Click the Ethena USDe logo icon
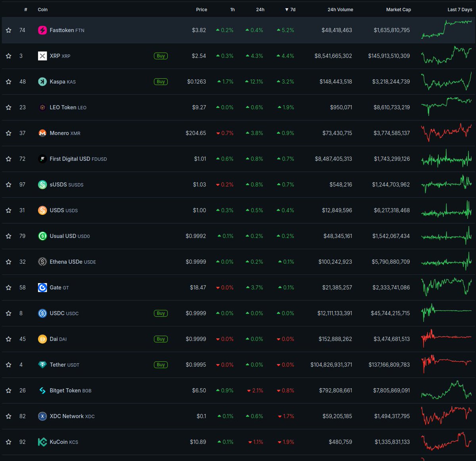Screen dimensions: 476x461 click(42, 262)
